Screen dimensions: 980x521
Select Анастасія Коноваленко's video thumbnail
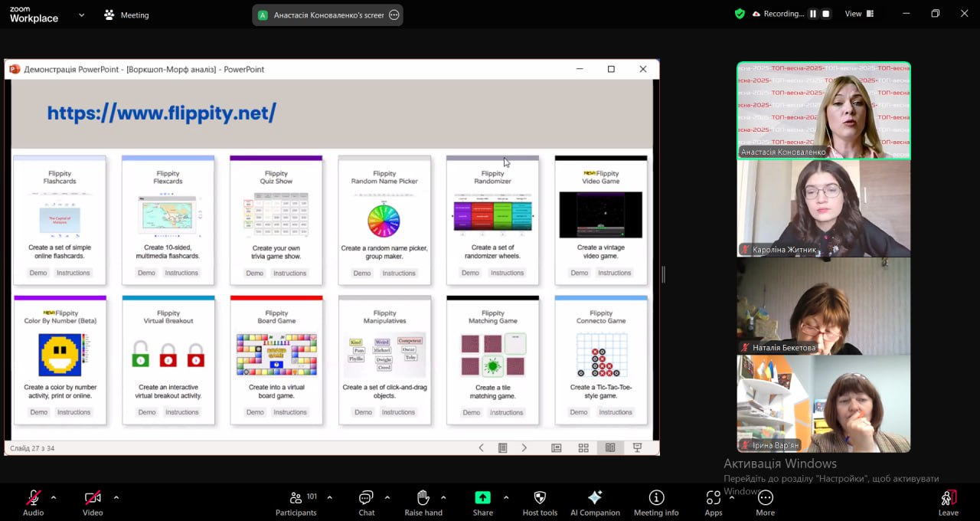tap(823, 110)
